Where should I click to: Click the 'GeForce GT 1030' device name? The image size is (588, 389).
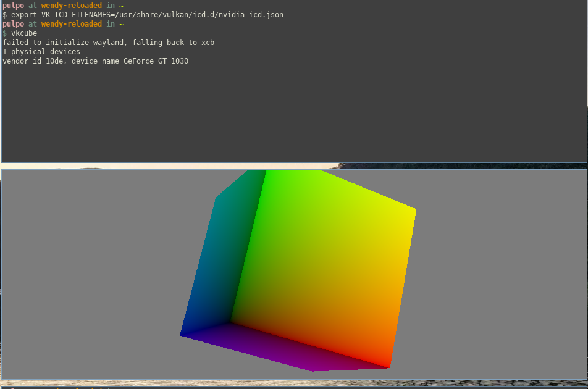[x=156, y=61]
